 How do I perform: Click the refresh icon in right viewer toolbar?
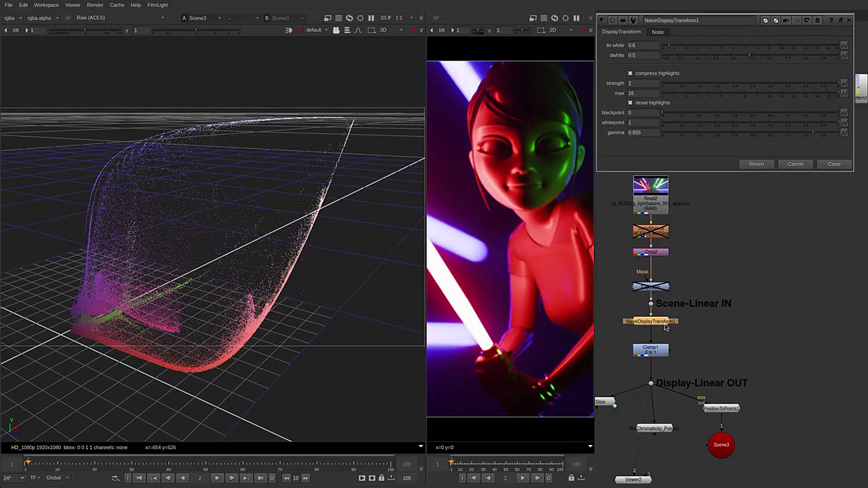555,18
